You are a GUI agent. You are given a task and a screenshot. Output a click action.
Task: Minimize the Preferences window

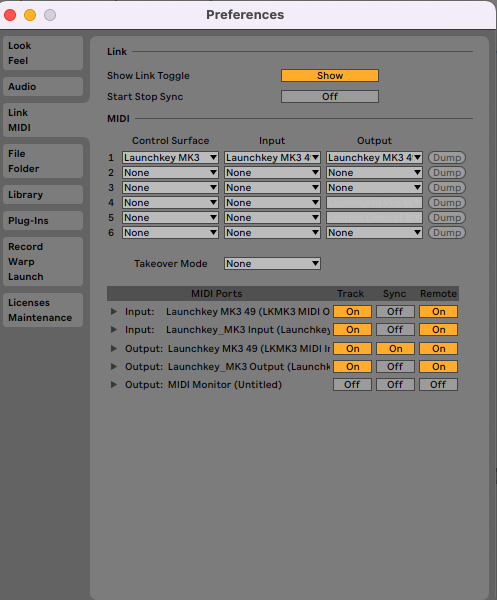coord(30,15)
